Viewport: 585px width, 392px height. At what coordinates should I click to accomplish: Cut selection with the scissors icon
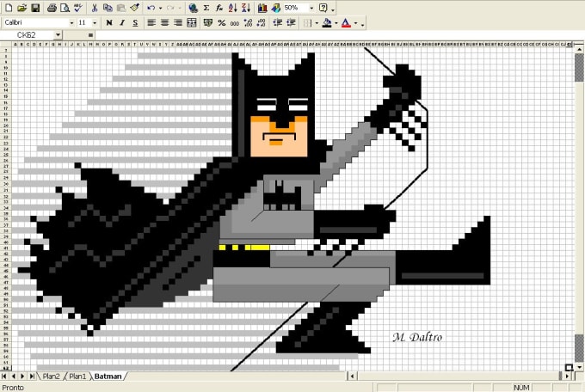pos(95,8)
